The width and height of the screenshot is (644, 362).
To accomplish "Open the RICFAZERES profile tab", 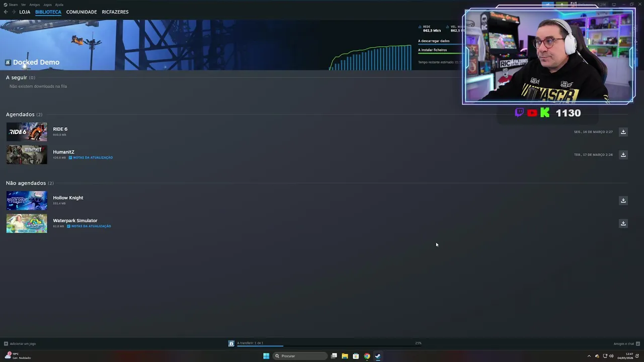I will click(115, 12).
